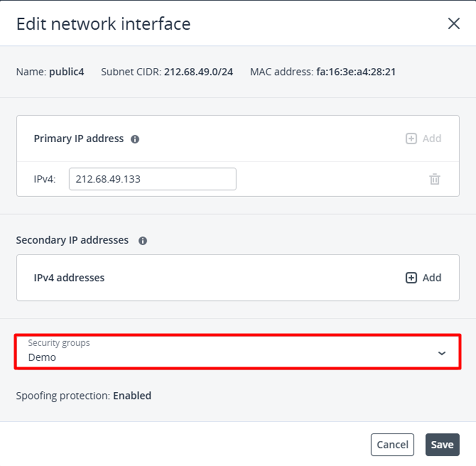Click the info icon beside Primary IP address
476x466 pixels.
click(x=135, y=139)
